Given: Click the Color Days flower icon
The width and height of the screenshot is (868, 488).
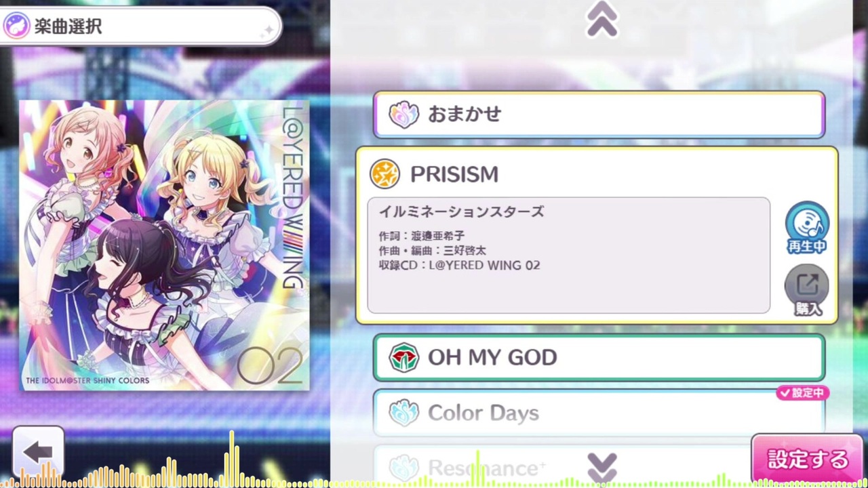Looking at the screenshot, I should pos(403,413).
